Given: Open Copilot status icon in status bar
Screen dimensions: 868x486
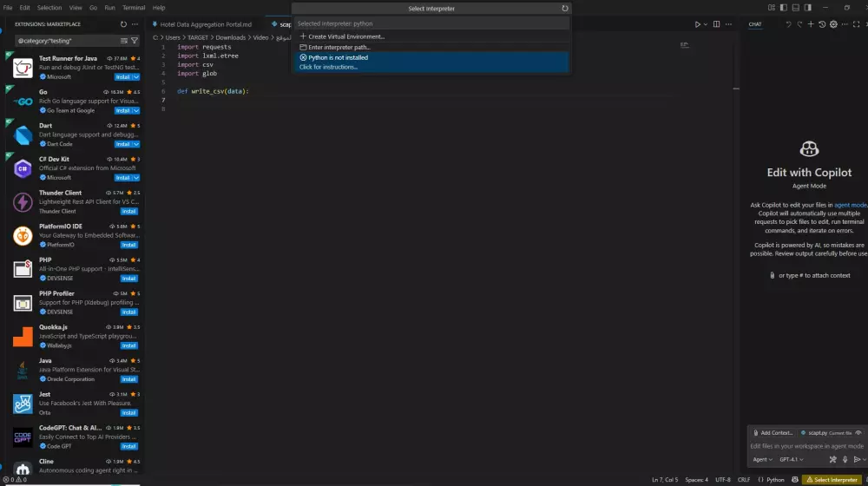Looking at the screenshot, I should [795, 480].
